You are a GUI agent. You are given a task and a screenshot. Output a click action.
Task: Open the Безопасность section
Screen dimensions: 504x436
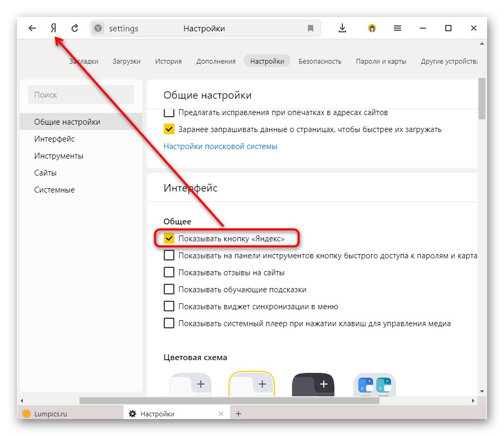pyautogui.click(x=320, y=61)
